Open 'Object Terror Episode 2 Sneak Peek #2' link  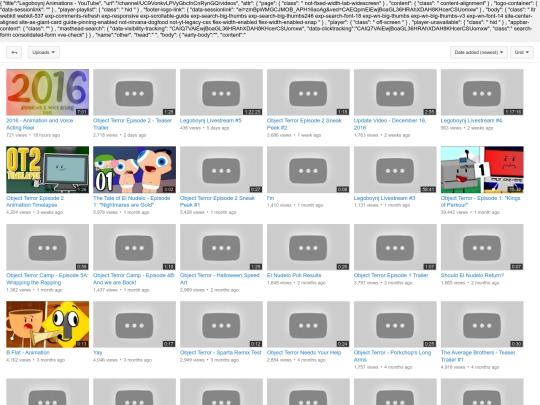[304, 124]
